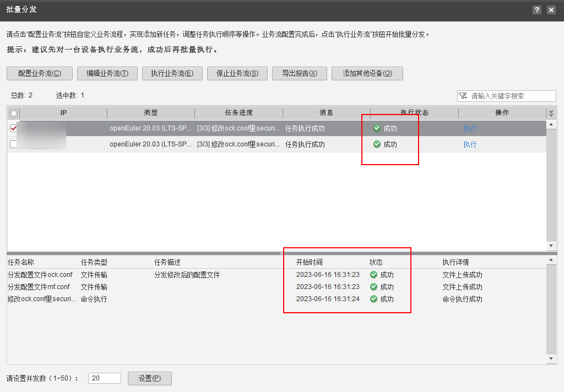The width and height of the screenshot is (564, 392).
Task: Check the second device row checkbox
Action: click(x=14, y=144)
